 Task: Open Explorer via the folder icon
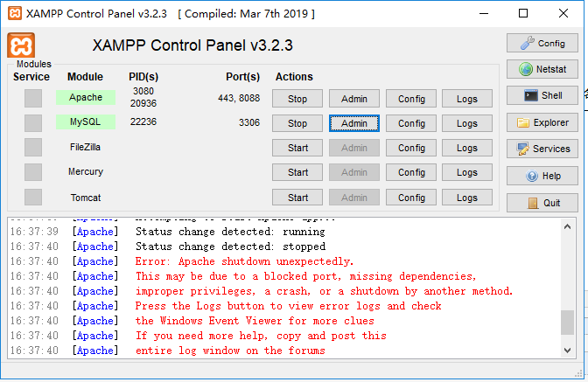542,122
